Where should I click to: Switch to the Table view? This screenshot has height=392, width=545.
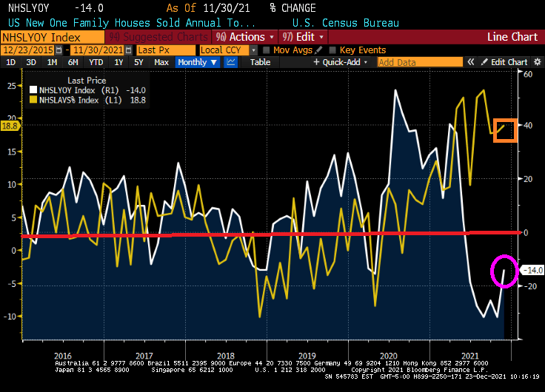(x=260, y=62)
